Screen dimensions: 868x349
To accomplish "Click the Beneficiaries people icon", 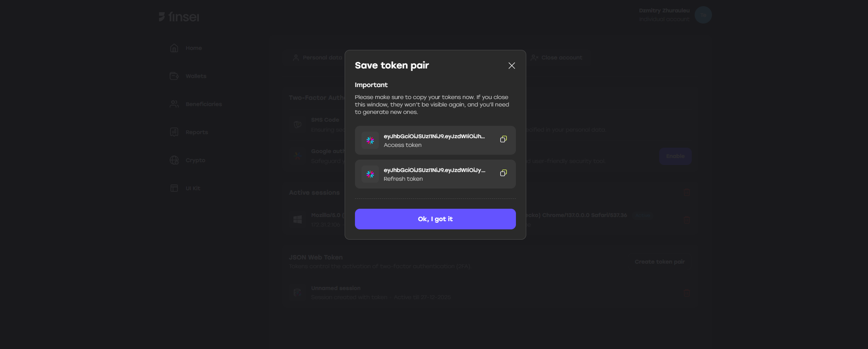I will coord(174,104).
